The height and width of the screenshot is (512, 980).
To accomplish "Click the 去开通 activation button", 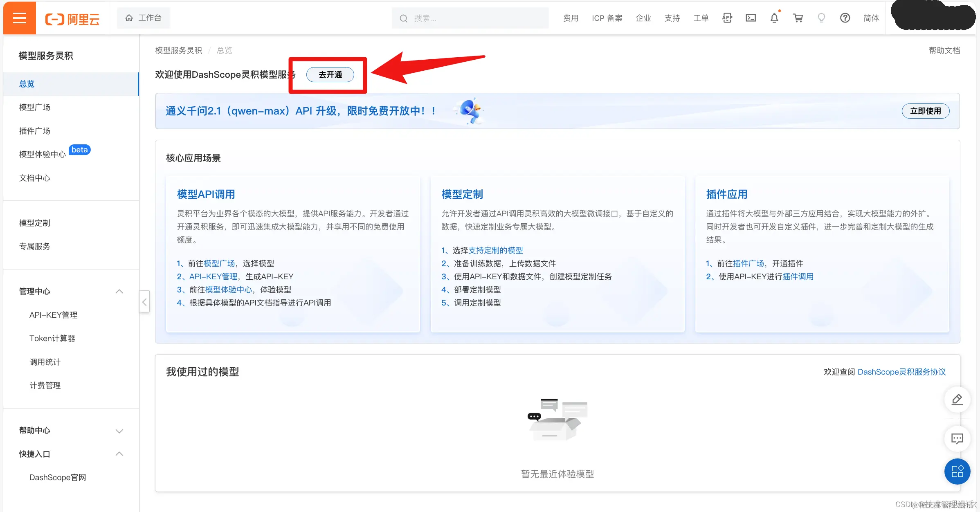I will click(330, 74).
